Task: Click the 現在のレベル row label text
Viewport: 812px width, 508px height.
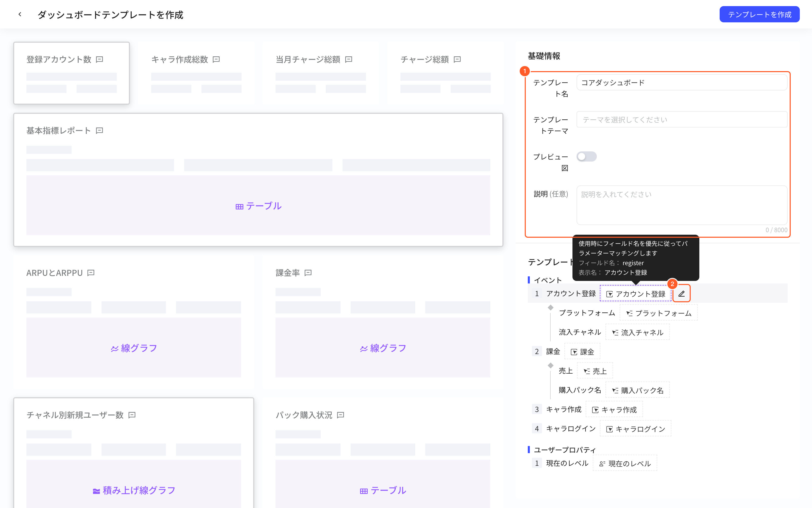Action: click(567, 463)
